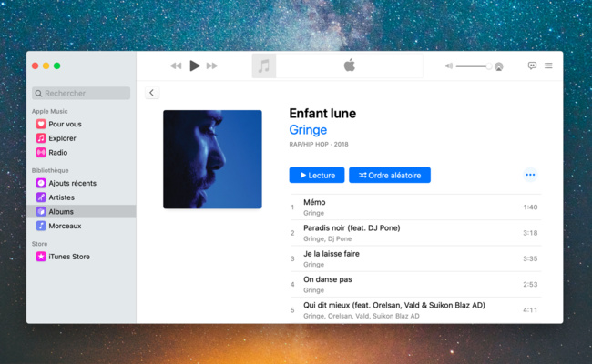The width and height of the screenshot is (592, 364).
Task: Skip to next track with fast-forward button
Action: [x=212, y=66]
